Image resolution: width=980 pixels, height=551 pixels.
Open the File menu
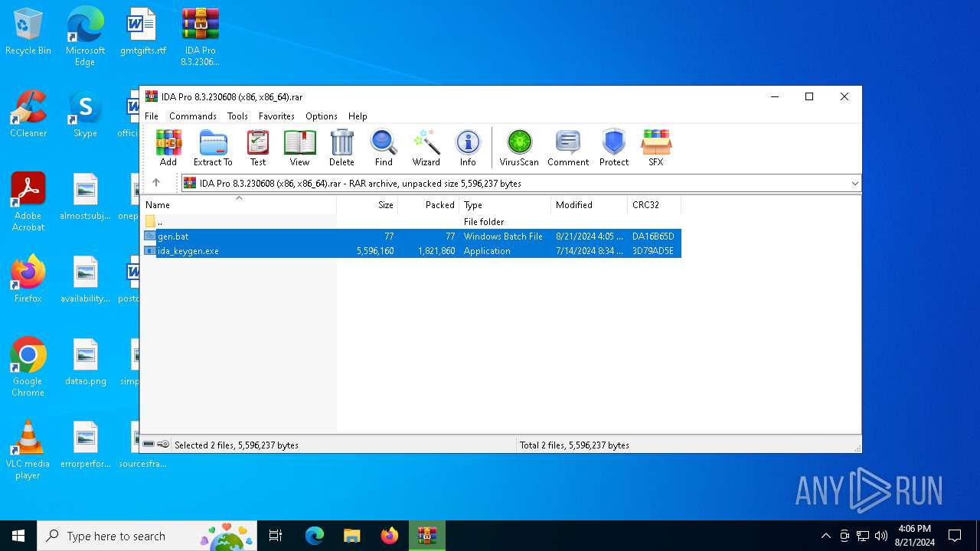[x=152, y=116]
